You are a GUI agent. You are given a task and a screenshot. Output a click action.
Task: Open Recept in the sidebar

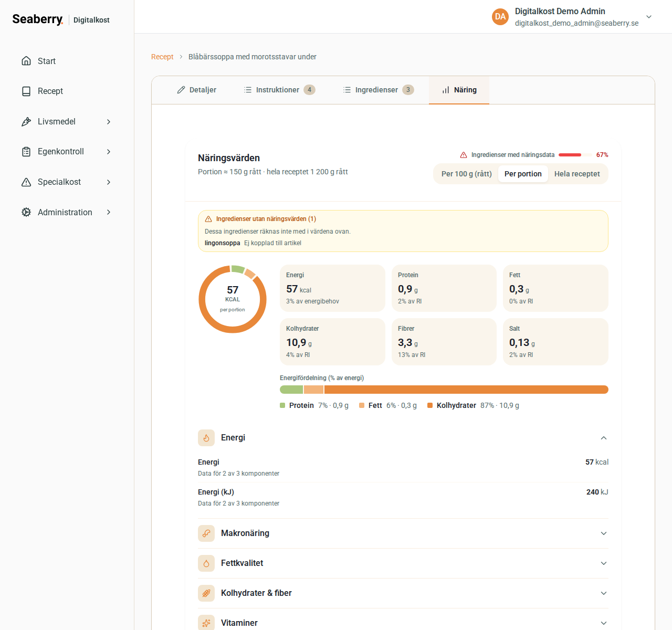(x=67, y=91)
